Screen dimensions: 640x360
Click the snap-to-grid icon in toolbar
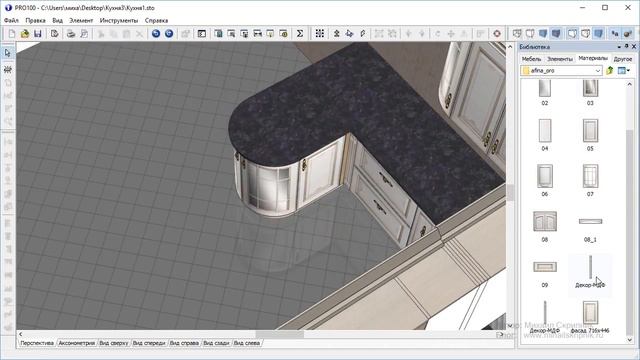pyautogui.click(x=320, y=33)
